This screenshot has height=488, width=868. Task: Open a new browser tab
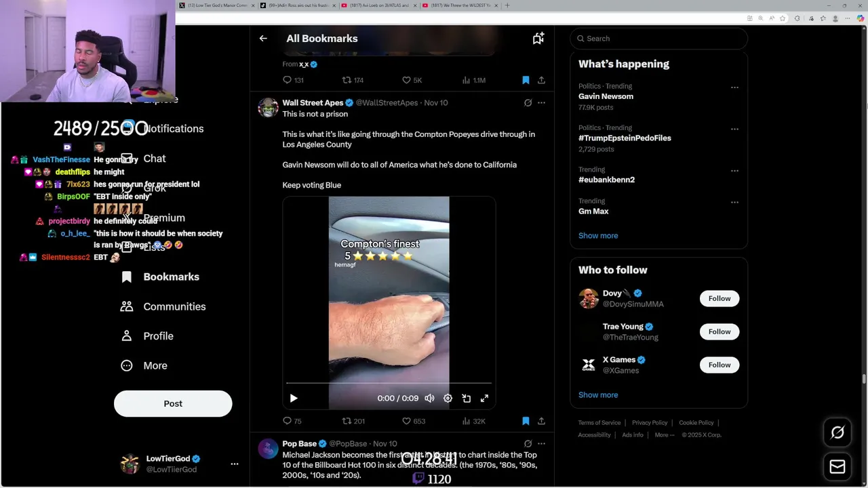click(x=507, y=5)
